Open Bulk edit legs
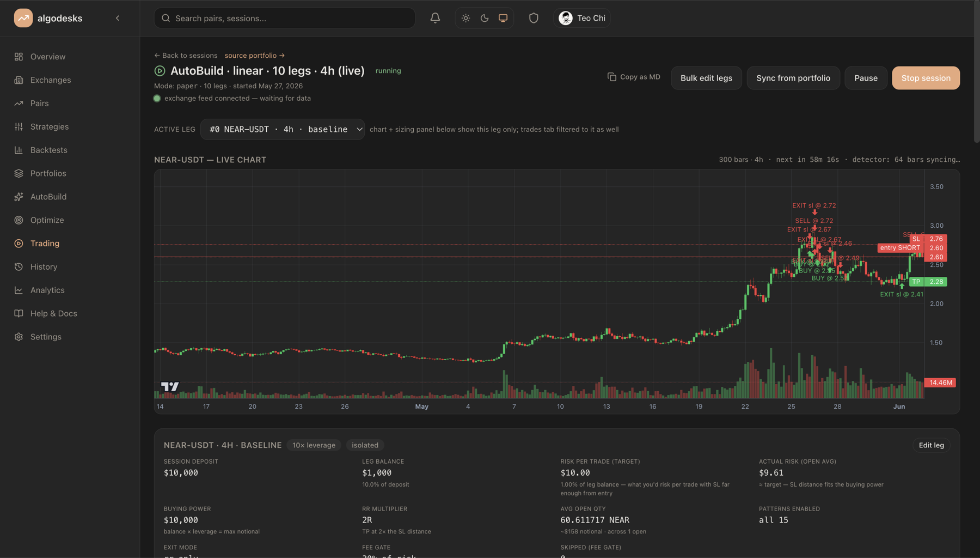 coord(706,78)
